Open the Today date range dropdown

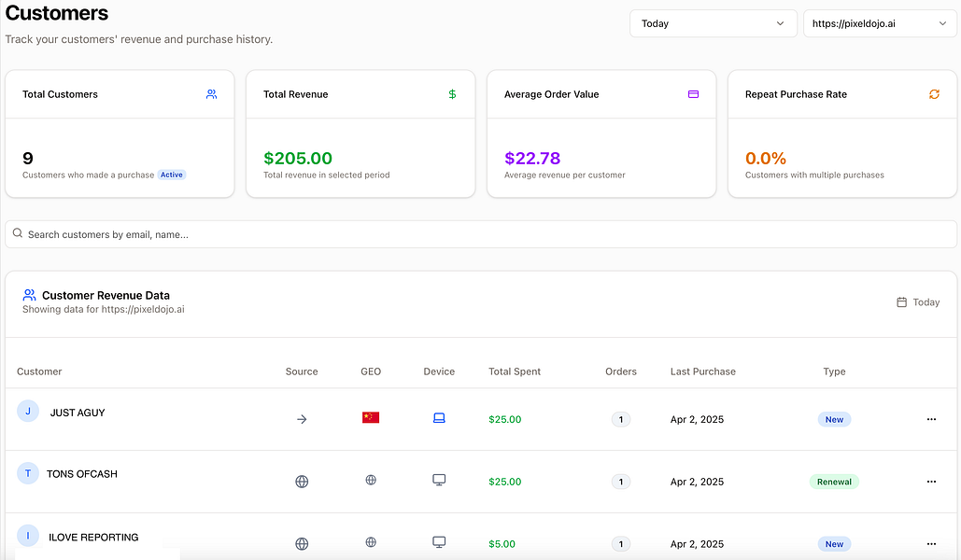(x=714, y=23)
